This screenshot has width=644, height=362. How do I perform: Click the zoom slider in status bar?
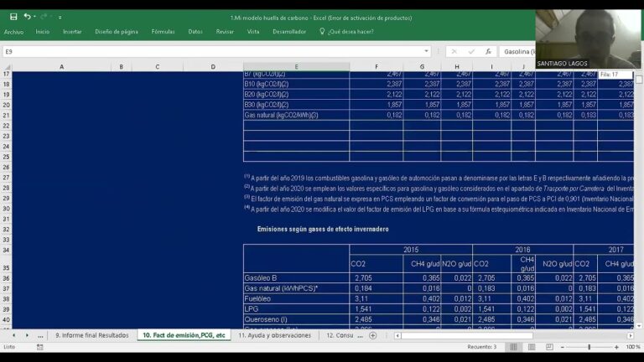coord(589,346)
